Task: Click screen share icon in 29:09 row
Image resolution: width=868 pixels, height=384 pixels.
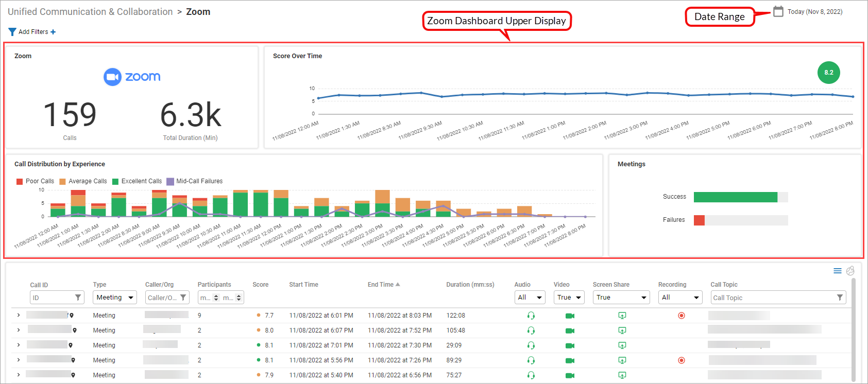Action: (x=622, y=345)
